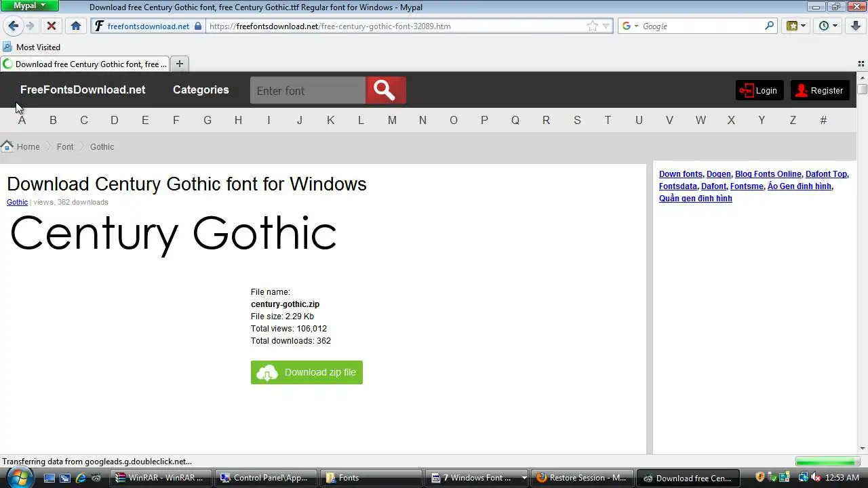Click the 12:53 AM system clock
This screenshot has width=868, height=488.
click(843, 478)
